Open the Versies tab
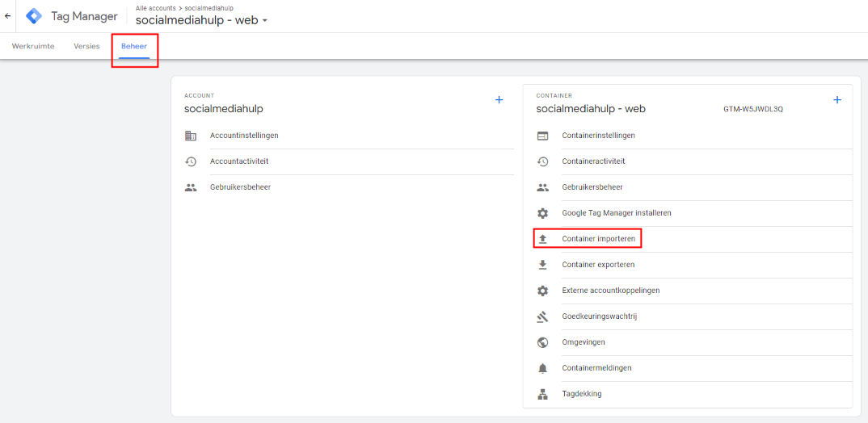This screenshot has width=868, height=423. 86,46
